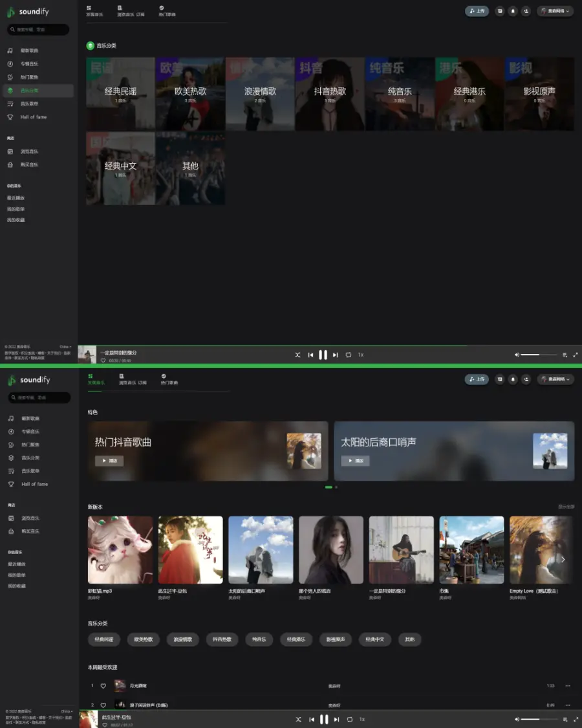Open play queue in the 此生过半-豆包 player

[x=565, y=719]
